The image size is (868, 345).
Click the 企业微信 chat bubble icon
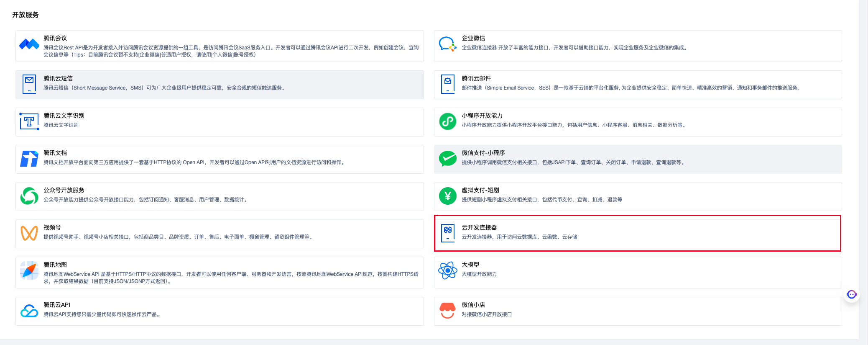point(448,44)
